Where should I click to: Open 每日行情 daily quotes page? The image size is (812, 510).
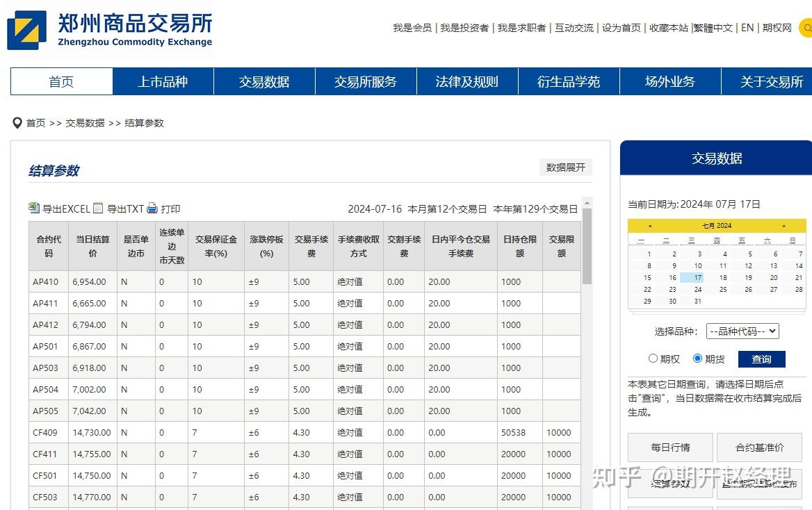670,447
